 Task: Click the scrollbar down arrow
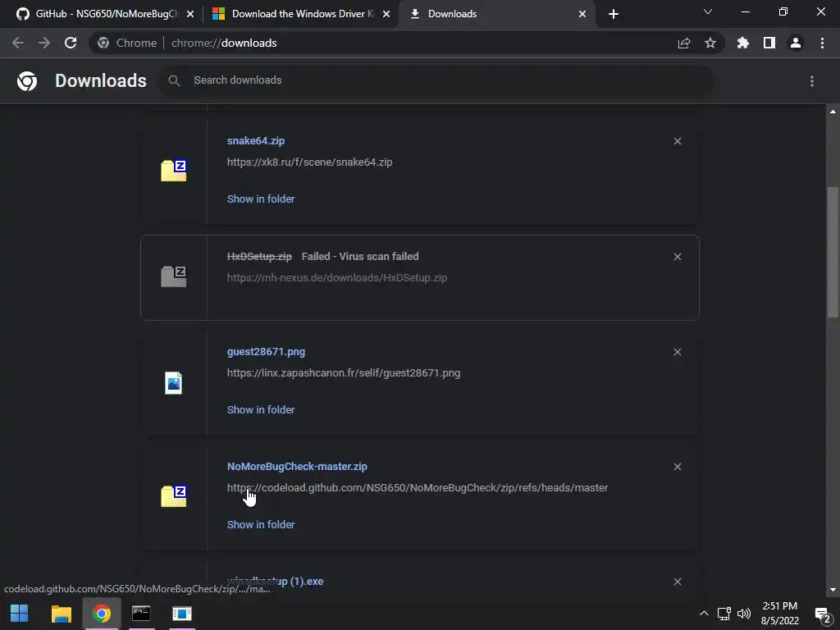pyautogui.click(x=833, y=590)
